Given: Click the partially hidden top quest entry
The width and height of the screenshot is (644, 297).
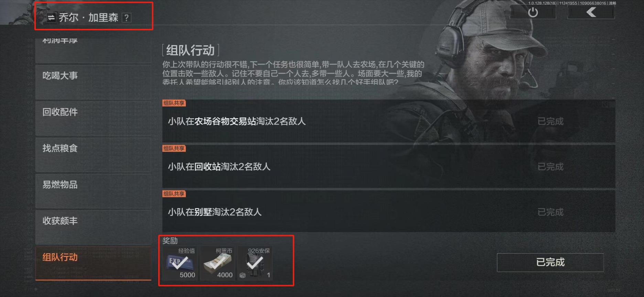Looking at the screenshot, I should 93,49.
